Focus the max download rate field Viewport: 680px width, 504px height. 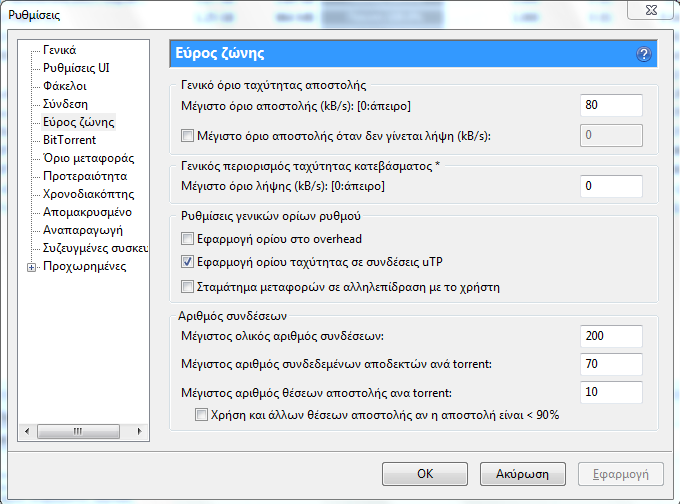coord(611,186)
